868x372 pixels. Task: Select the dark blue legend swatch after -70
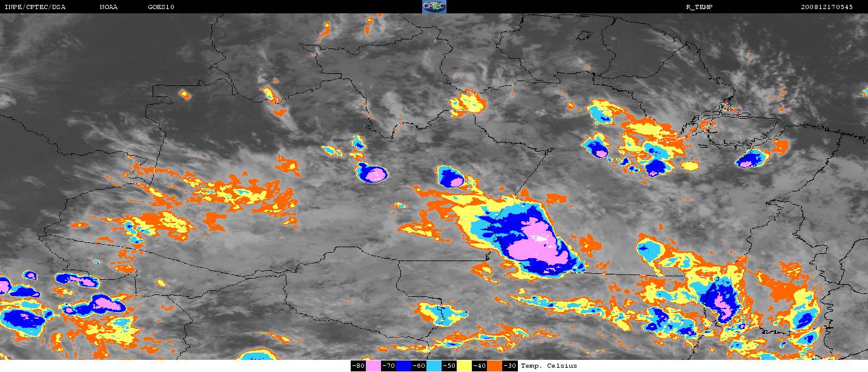[x=403, y=366]
